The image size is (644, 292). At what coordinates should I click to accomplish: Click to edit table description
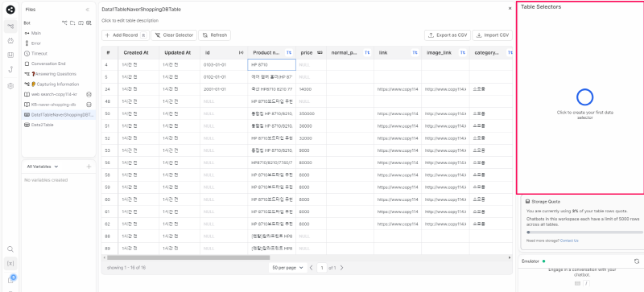[130, 21]
